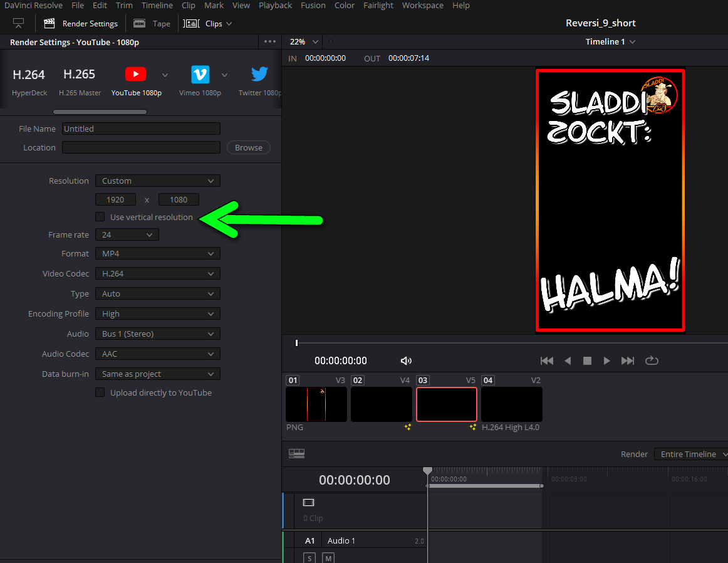Open the Fairlight menu

378,6
